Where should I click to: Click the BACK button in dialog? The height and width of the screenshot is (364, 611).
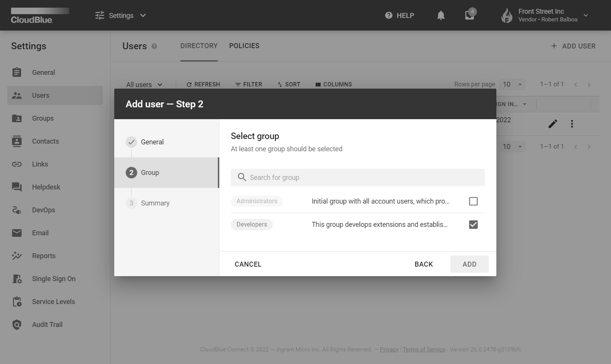click(424, 264)
